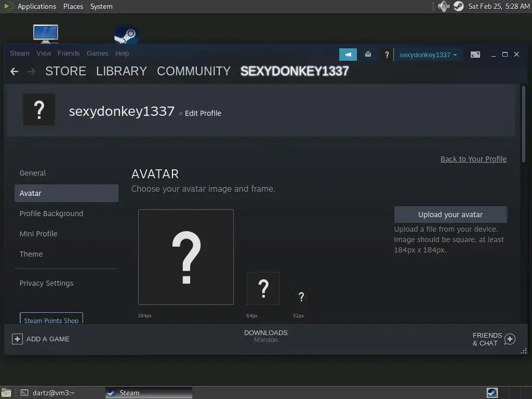Viewport: 532px width, 399px height.
Task: Click the window resize grip
Action: click(524, 351)
